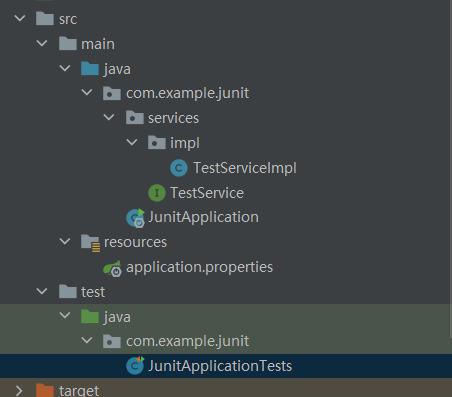
Task: Click the TestService interface icon
Action: pos(157,193)
